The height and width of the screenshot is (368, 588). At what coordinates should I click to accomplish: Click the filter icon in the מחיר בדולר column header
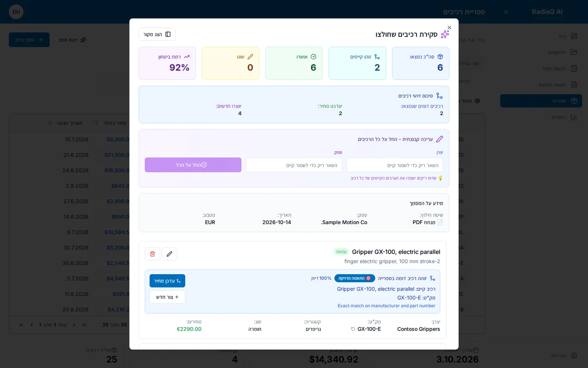(x=96, y=123)
